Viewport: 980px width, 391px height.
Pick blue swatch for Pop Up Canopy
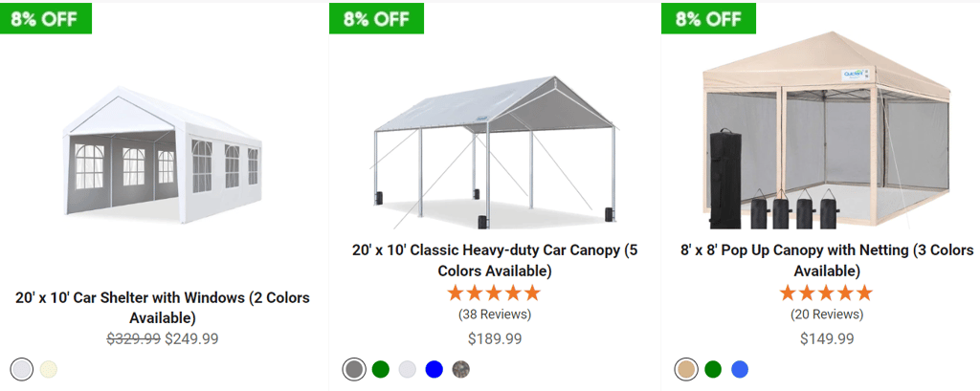coord(739,369)
